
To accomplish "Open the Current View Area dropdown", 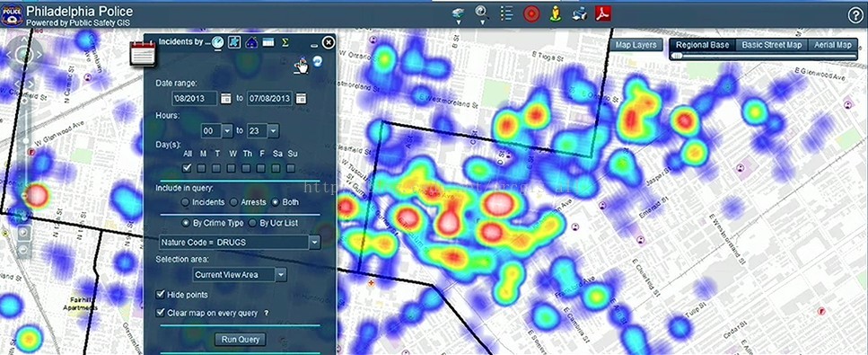I will (281, 275).
